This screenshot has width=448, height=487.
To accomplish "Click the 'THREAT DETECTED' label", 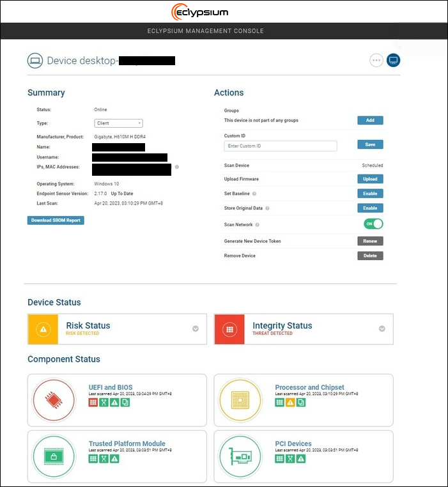I will 272,334.
